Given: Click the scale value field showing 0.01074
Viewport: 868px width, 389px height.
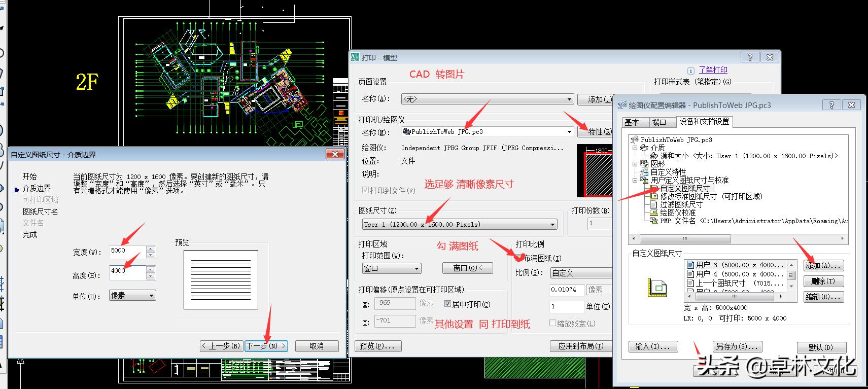Looking at the screenshot, I should pyautogui.click(x=567, y=290).
